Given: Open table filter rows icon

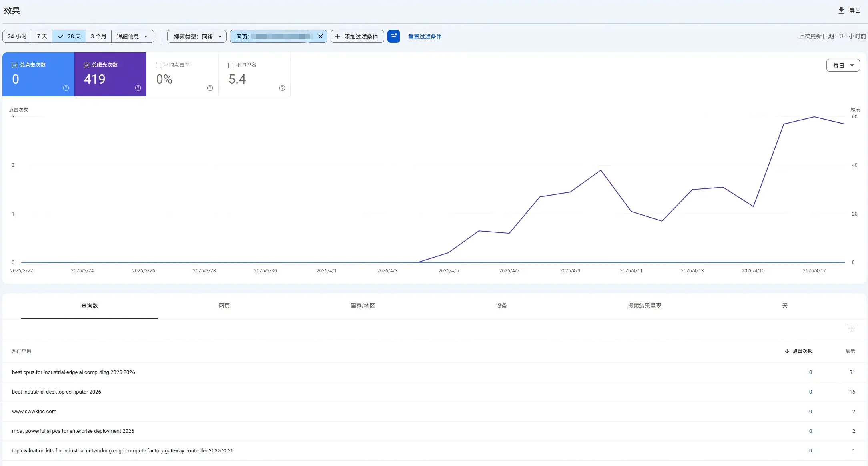Looking at the screenshot, I should 852,328.
